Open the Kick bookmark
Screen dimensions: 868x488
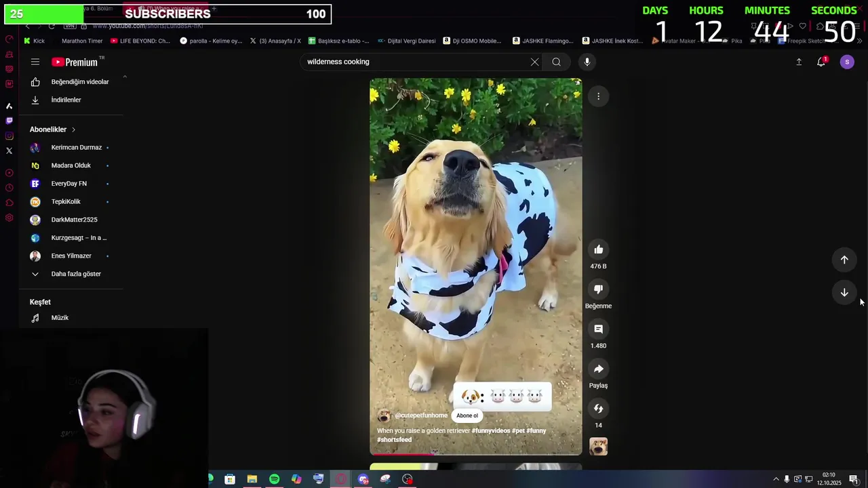[34, 41]
